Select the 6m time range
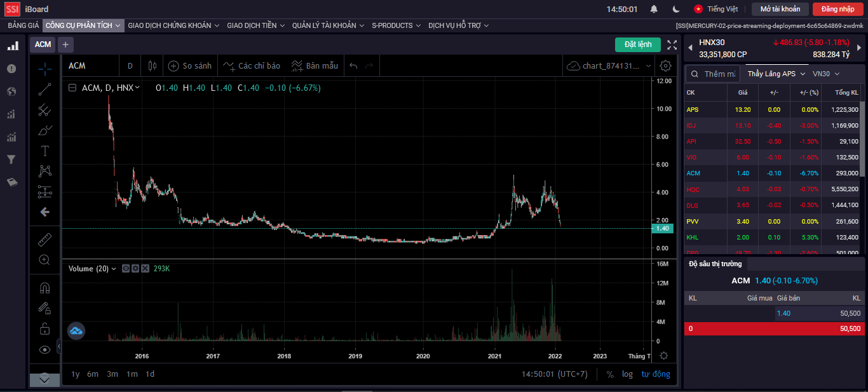 point(93,374)
